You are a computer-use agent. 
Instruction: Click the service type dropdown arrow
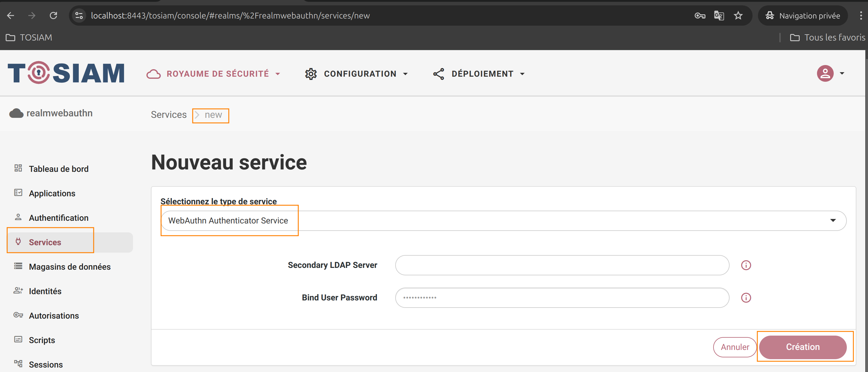833,220
